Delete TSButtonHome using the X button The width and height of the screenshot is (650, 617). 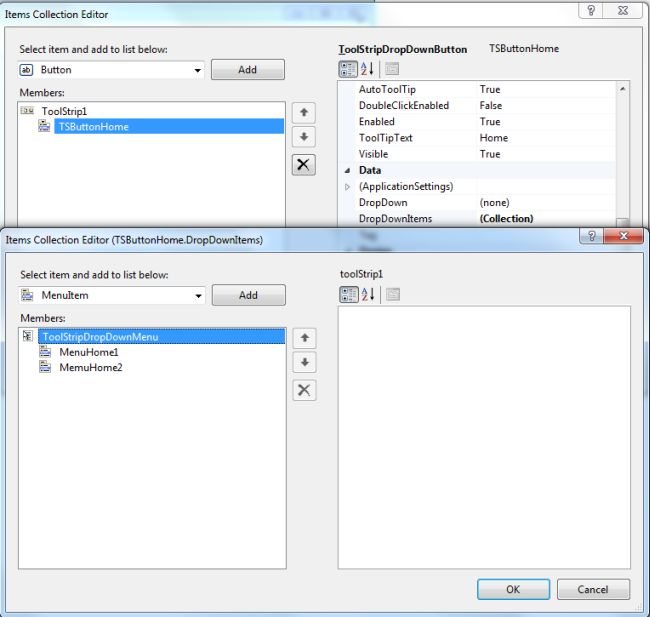pos(303,165)
